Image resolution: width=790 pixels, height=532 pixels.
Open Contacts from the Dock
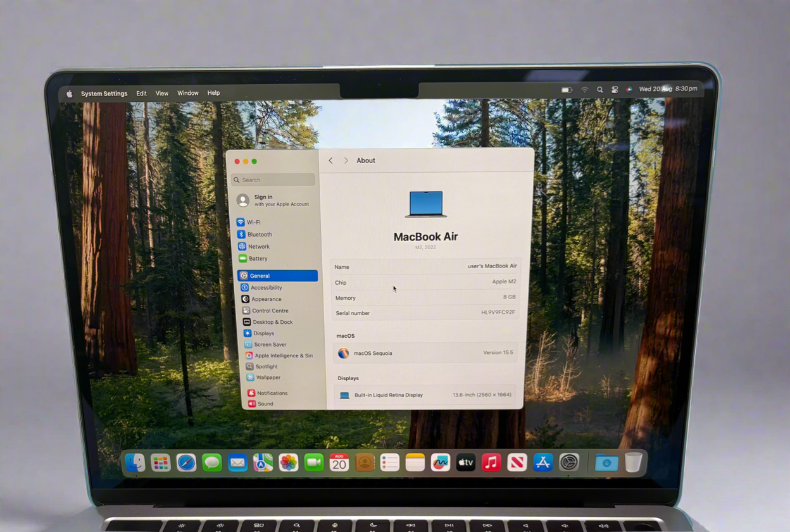pyautogui.click(x=365, y=463)
